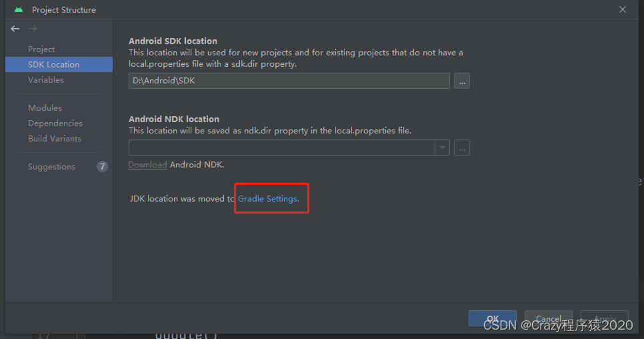Click the Apply button
This screenshot has height=339, width=644.
tap(605, 318)
